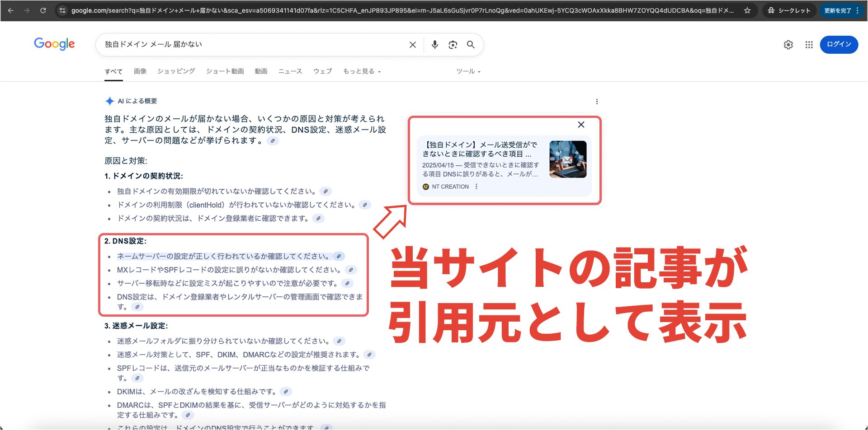The image size is (868, 430).
Task: Click the シークレット incognito indicator
Action: click(x=789, y=10)
